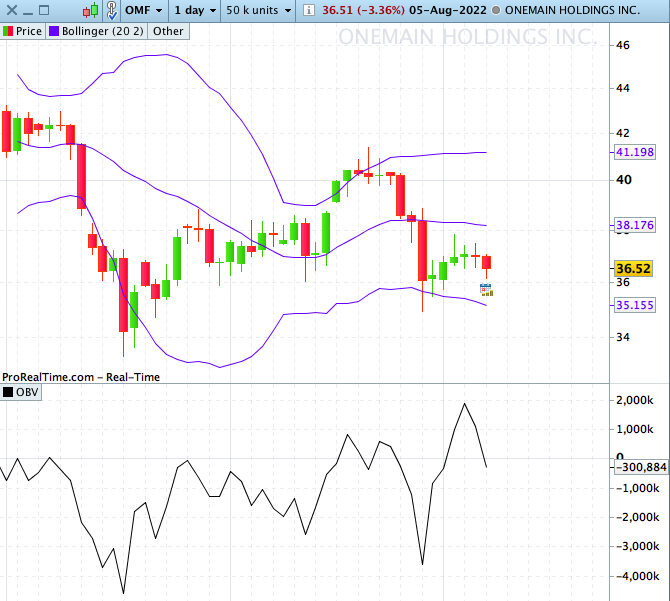
Task: Click the ONEMAIN HOLDINGS INC. title text
Action: pyautogui.click(x=572, y=10)
